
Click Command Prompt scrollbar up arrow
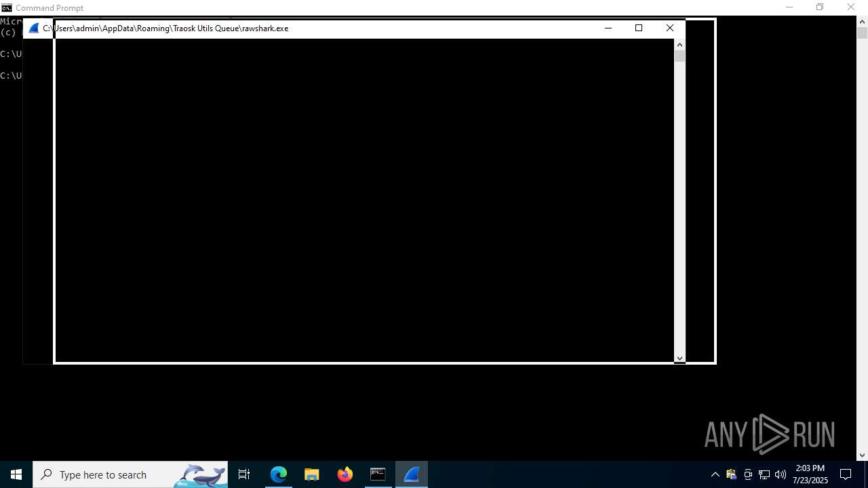click(862, 22)
